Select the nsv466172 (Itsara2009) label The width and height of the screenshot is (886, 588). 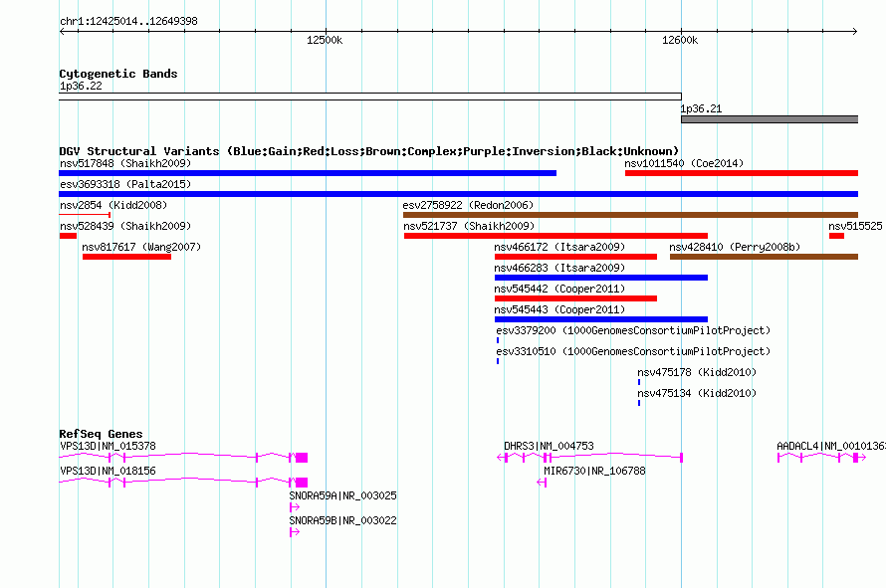pyautogui.click(x=559, y=247)
